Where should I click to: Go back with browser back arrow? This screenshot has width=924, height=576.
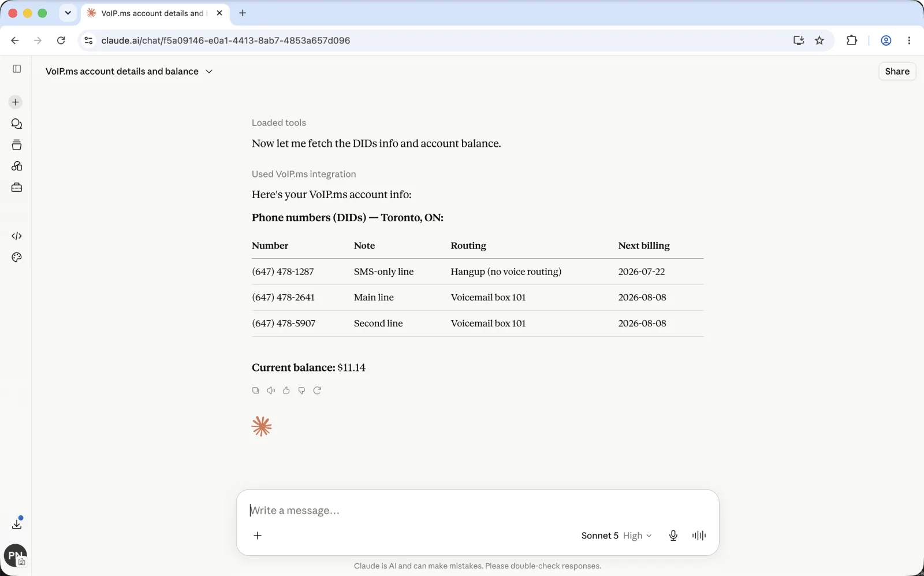pos(15,40)
